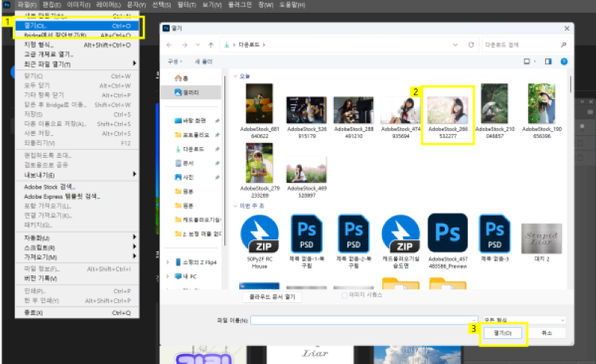This screenshot has height=364, width=596.
Task: Choose 종료(X) to quit Photoshop
Action: (x=78, y=312)
